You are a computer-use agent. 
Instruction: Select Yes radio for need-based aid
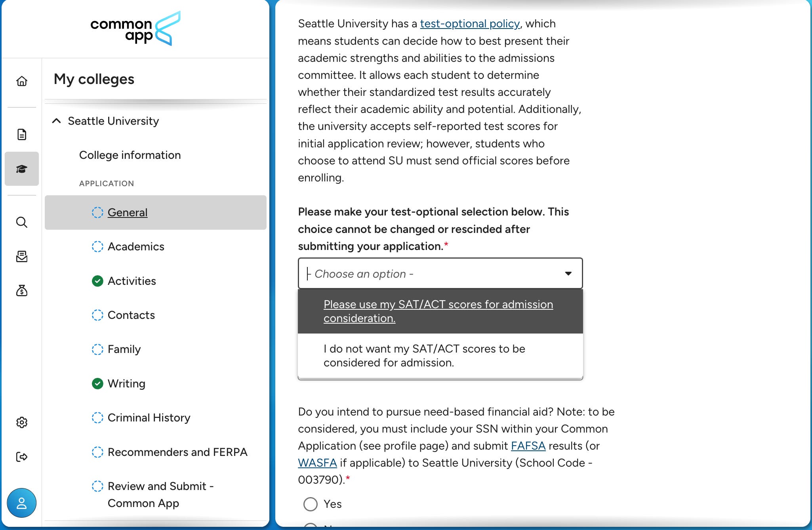tap(311, 504)
